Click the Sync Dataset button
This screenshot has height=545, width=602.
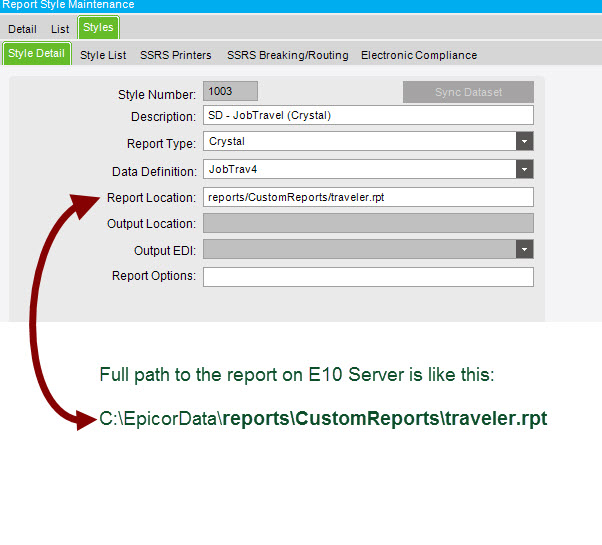click(x=468, y=92)
